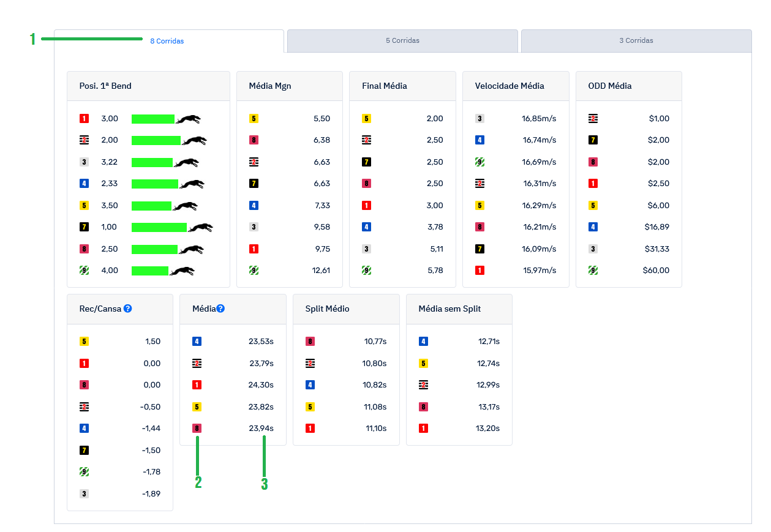This screenshot has height=532, width=771.
Task: Click trap 7 black badge in Posi. 1ª Bend
Action: [85, 227]
